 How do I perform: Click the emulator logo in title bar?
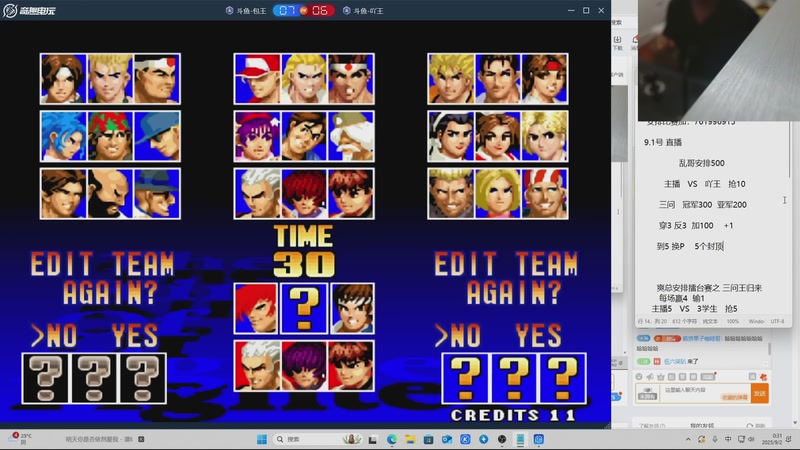30,10
